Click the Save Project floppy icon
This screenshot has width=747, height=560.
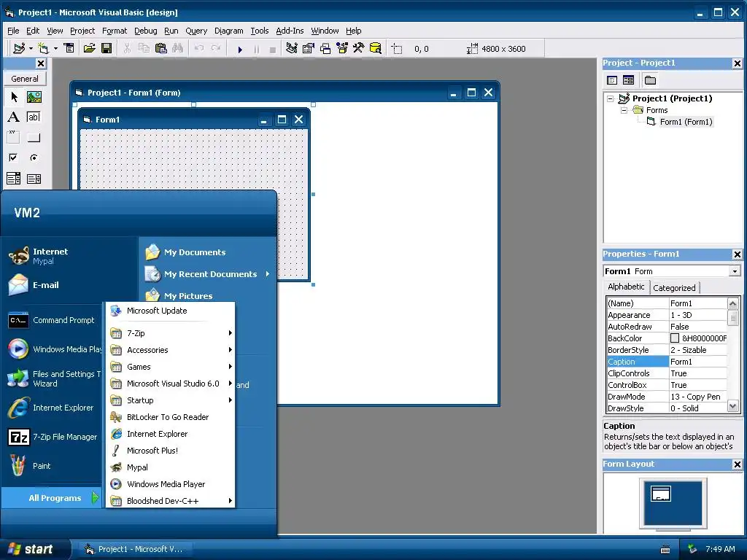tap(107, 49)
